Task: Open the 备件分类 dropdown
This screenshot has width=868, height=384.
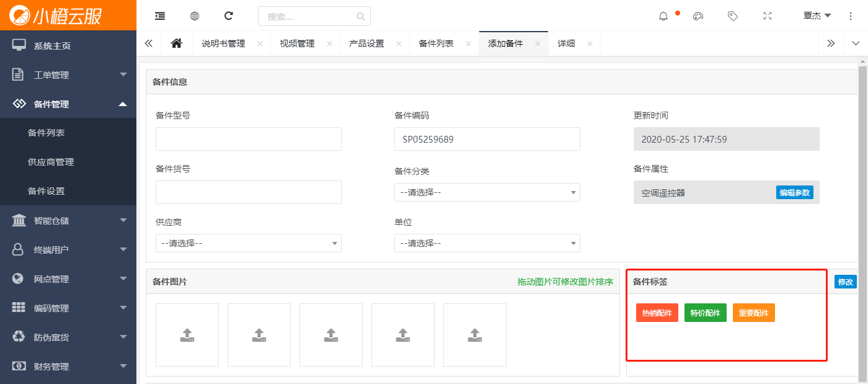Action: [487, 192]
